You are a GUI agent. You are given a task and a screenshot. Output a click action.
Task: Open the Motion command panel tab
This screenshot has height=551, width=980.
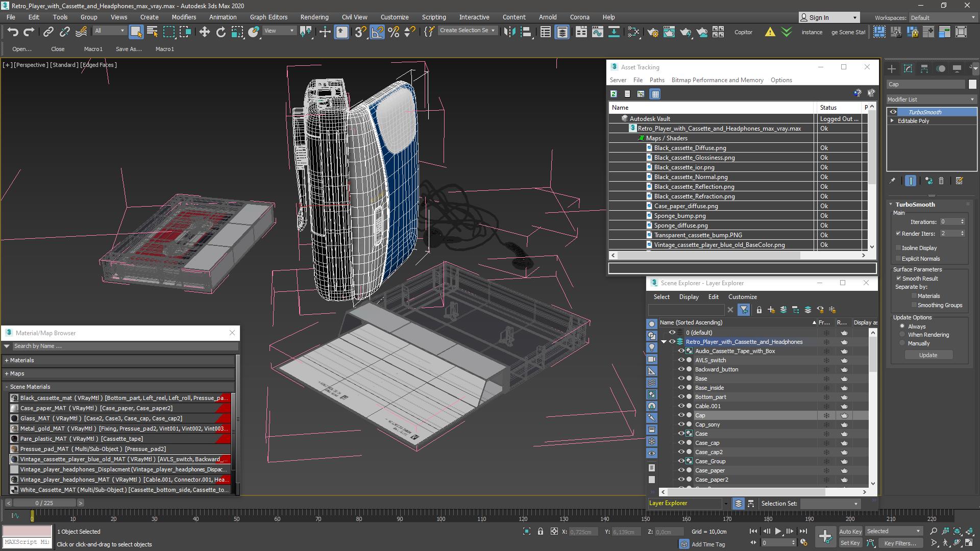pos(941,68)
